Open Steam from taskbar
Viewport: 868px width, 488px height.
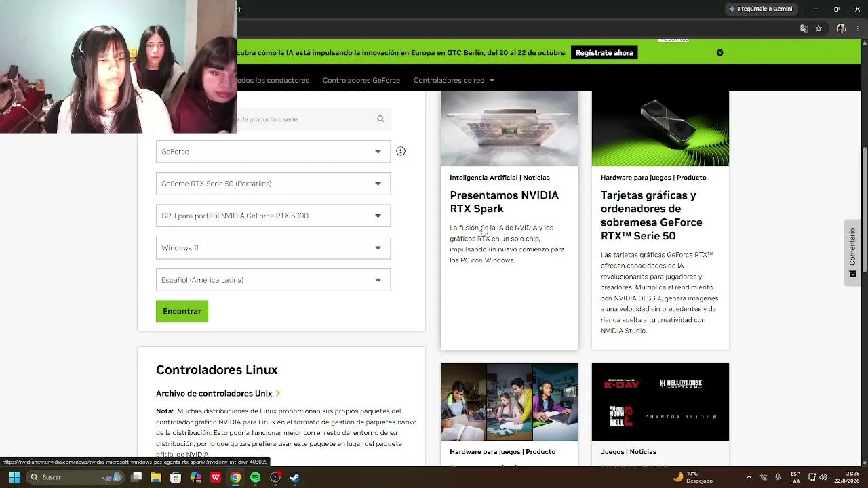pyautogui.click(x=295, y=477)
